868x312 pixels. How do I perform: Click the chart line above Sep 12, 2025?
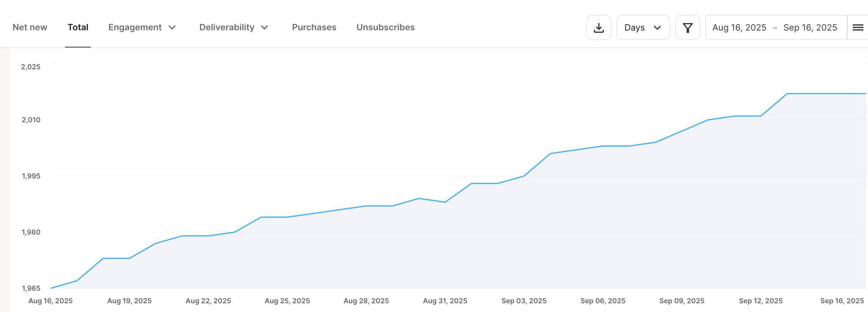coord(761,116)
